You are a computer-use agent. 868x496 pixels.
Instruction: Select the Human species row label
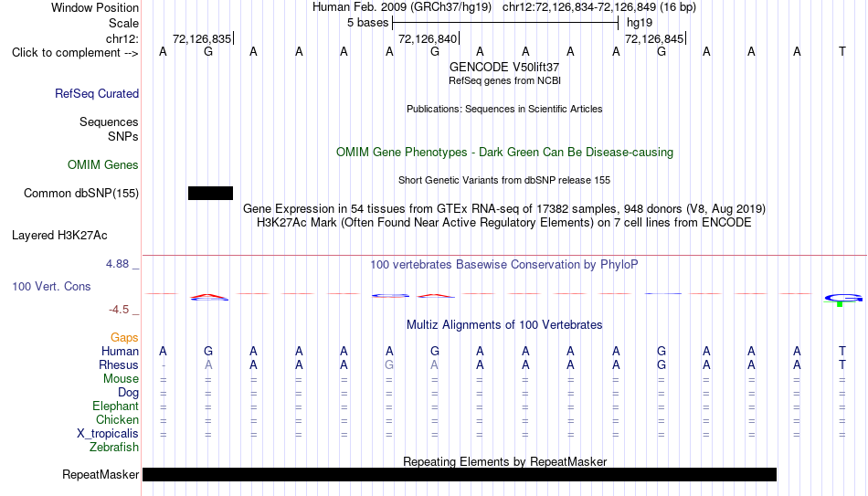click(120, 351)
